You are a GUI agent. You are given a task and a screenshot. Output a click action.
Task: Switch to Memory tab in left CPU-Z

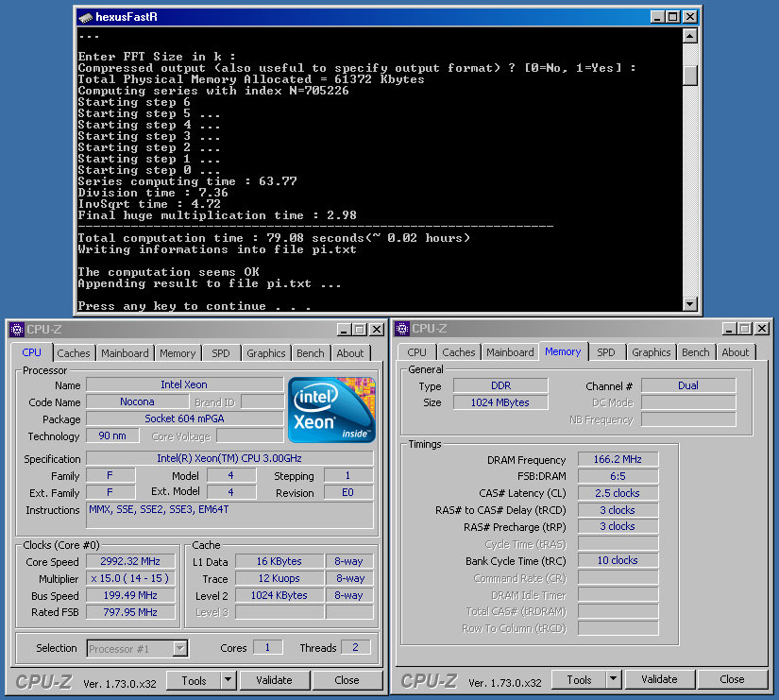[178, 353]
